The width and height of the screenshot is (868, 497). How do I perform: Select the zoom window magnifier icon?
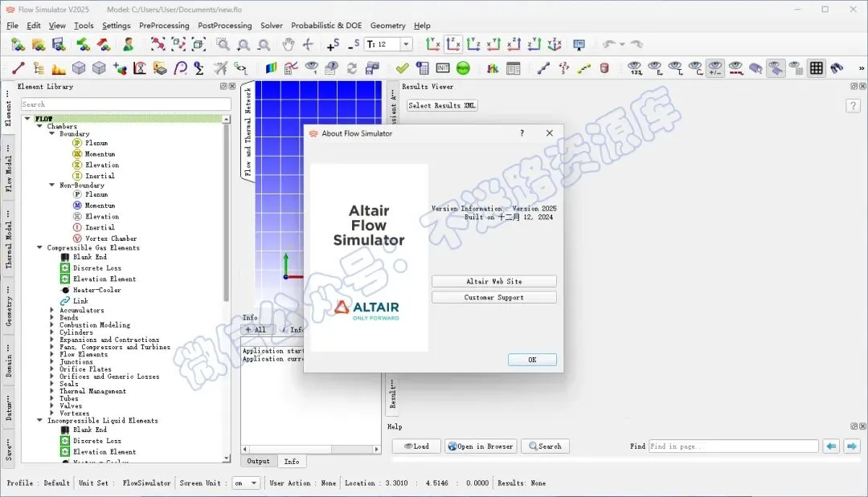click(223, 44)
